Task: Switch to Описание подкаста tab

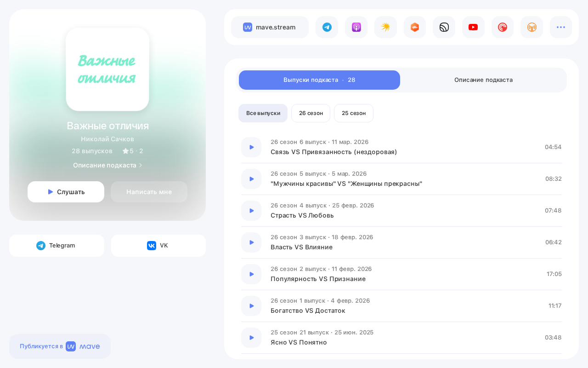Action: 483,80
